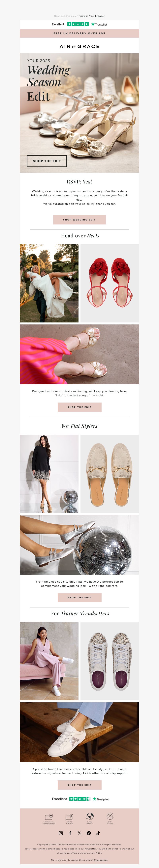The height and width of the screenshot is (868, 159).
Task: Open the TikTok social icon
Action: point(98,833)
